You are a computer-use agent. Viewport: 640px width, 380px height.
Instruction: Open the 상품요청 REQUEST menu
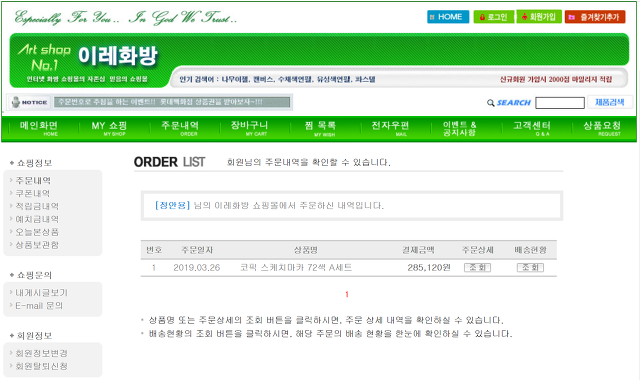click(602, 128)
